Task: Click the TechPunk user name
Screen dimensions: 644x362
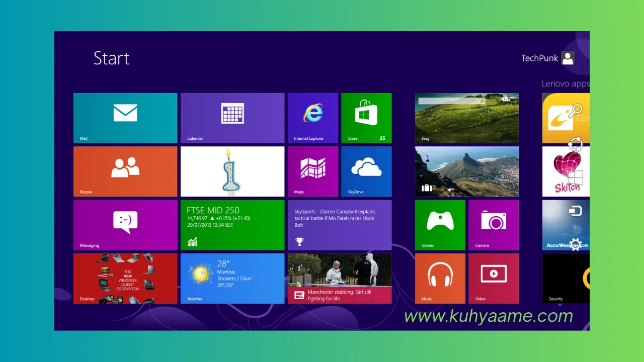Action: point(540,58)
